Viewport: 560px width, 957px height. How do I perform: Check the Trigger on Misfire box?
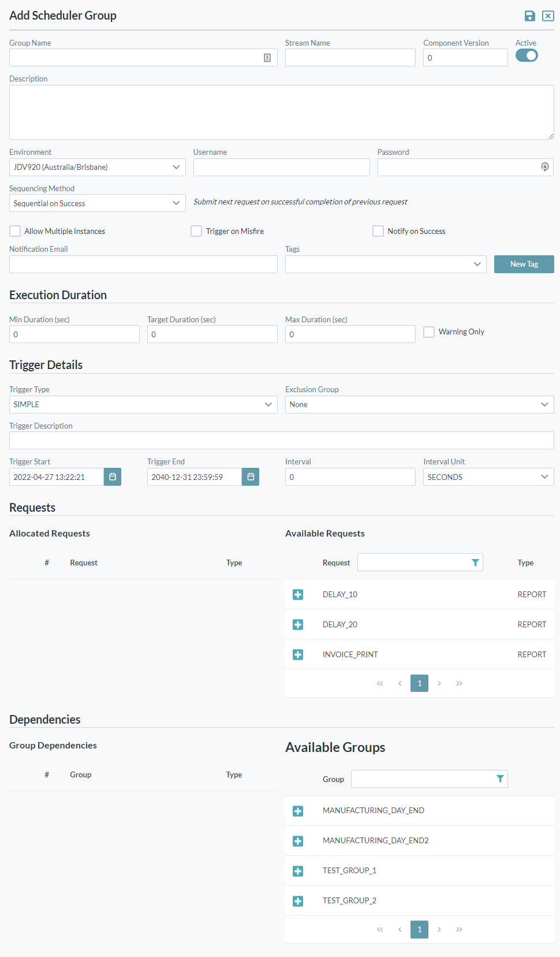pyautogui.click(x=197, y=231)
